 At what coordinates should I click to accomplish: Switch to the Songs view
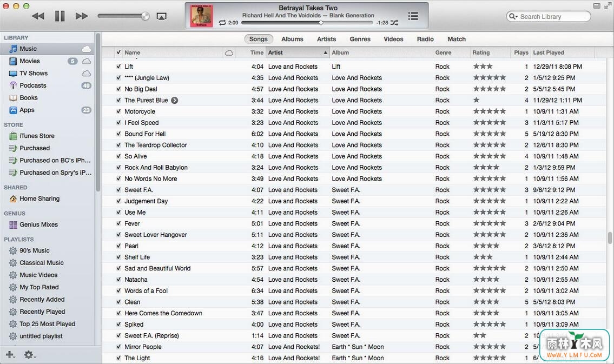click(x=259, y=39)
